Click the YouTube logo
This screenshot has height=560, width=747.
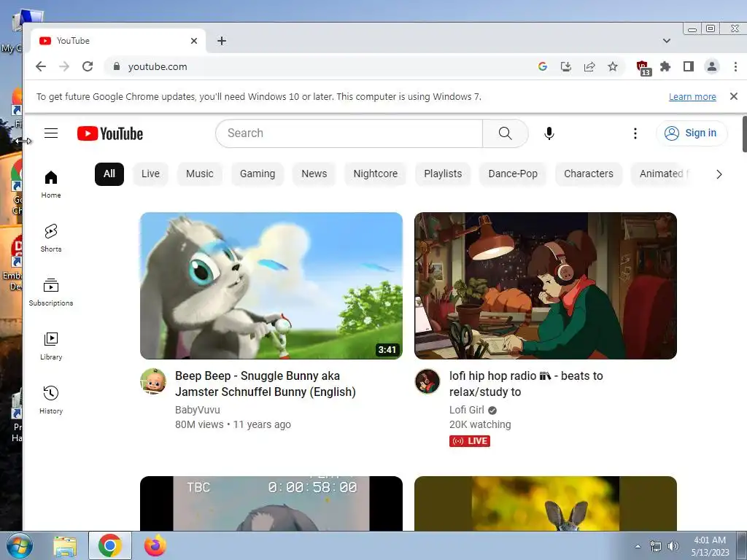(x=110, y=134)
